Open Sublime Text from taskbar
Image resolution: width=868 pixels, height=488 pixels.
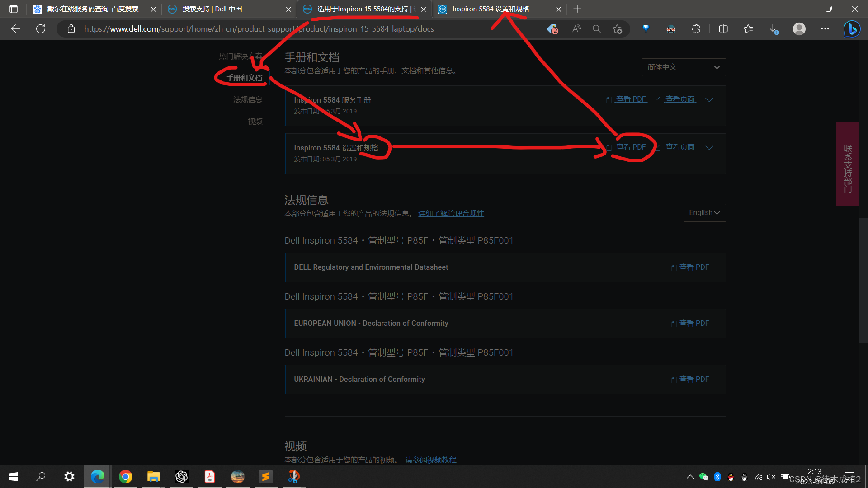point(266,476)
